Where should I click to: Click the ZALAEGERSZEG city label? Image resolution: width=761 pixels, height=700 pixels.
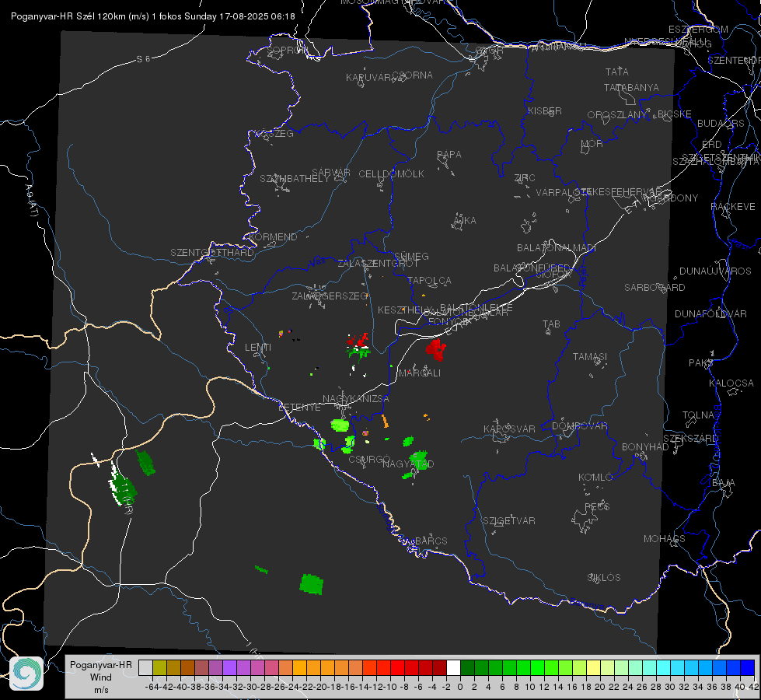[x=330, y=296]
